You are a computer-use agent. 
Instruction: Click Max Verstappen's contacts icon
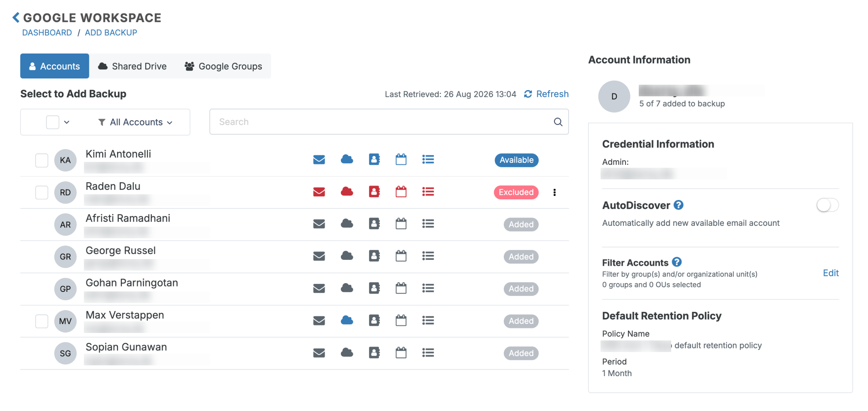tap(374, 320)
